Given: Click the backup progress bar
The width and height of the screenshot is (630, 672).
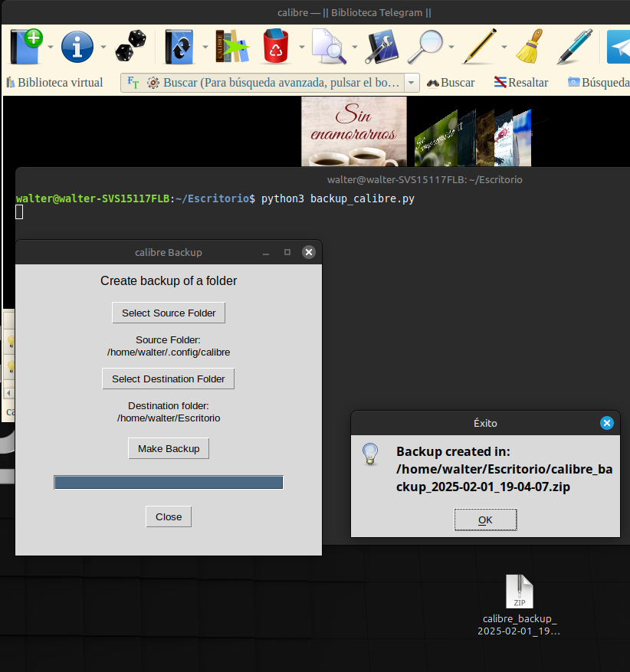Looking at the screenshot, I should [169, 483].
